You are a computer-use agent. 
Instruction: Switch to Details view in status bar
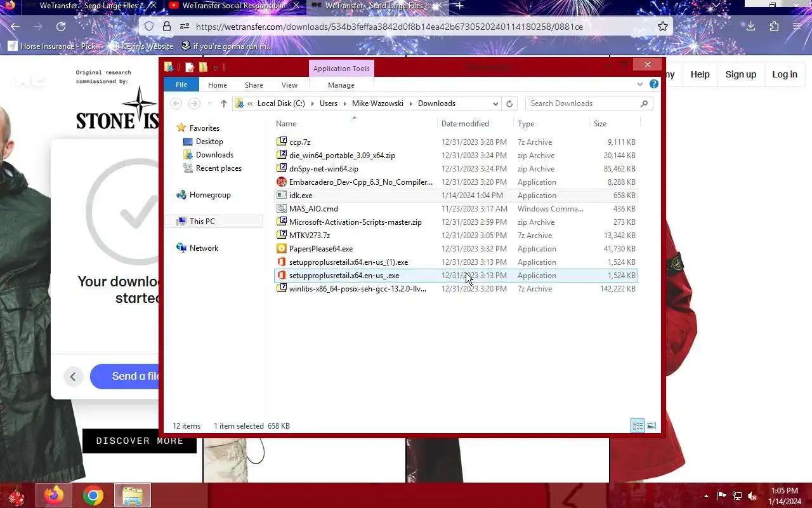click(x=638, y=425)
